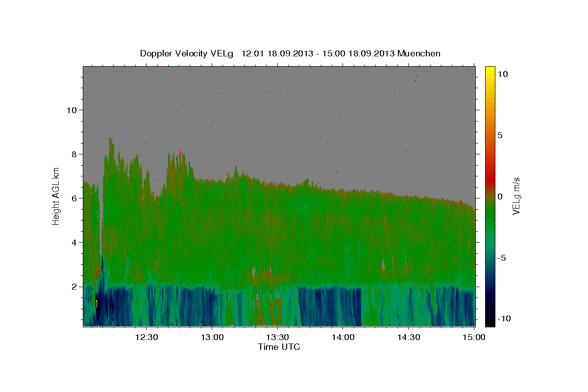588x392 pixels.
Task: Click the 'Muenchen' location in the title
Action: pyautogui.click(x=419, y=53)
